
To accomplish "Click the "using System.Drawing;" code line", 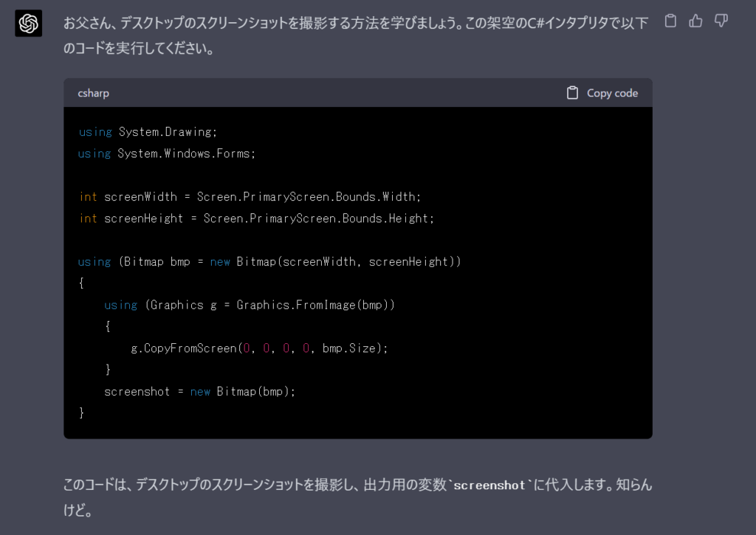I will point(148,132).
